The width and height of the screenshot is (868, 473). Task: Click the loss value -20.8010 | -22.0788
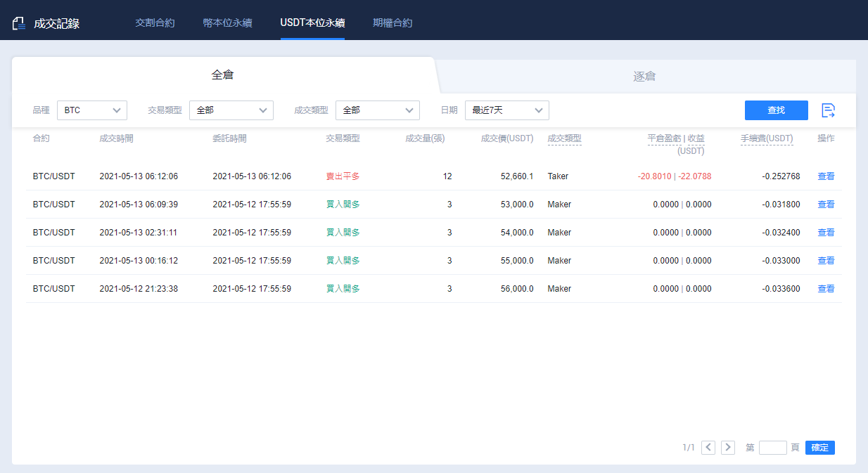click(x=675, y=176)
